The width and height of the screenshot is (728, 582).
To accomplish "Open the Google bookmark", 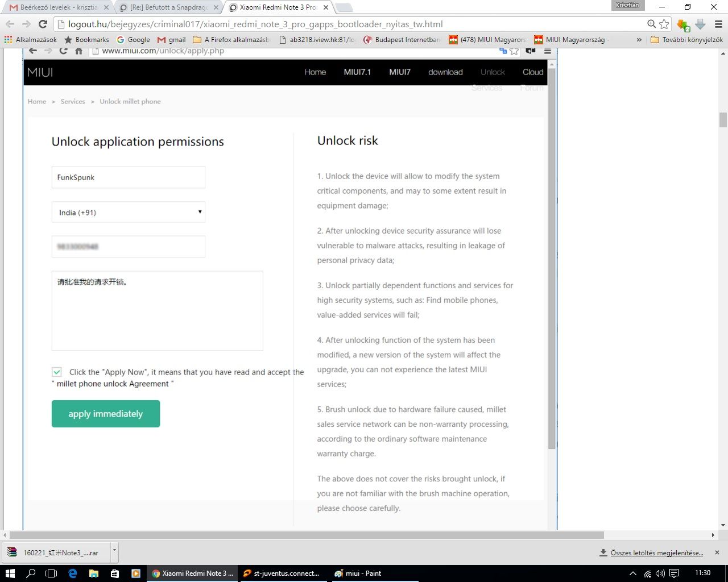I will point(133,40).
